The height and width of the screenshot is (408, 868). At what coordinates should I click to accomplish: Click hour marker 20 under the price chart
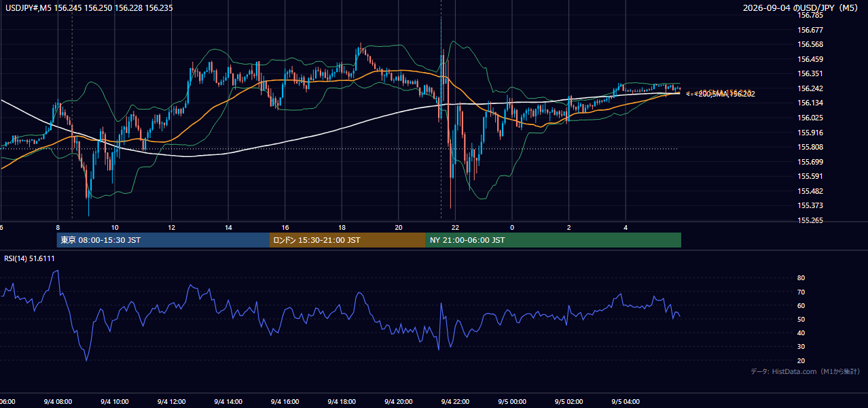pyautogui.click(x=399, y=227)
